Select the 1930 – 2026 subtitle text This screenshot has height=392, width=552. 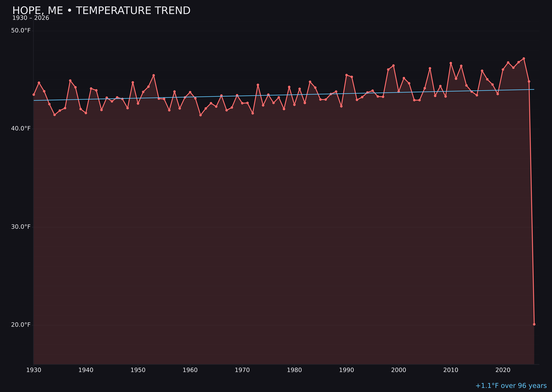tap(31, 18)
